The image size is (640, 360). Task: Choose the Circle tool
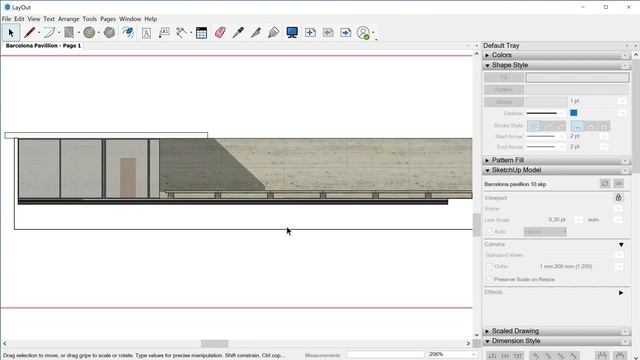[89, 33]
